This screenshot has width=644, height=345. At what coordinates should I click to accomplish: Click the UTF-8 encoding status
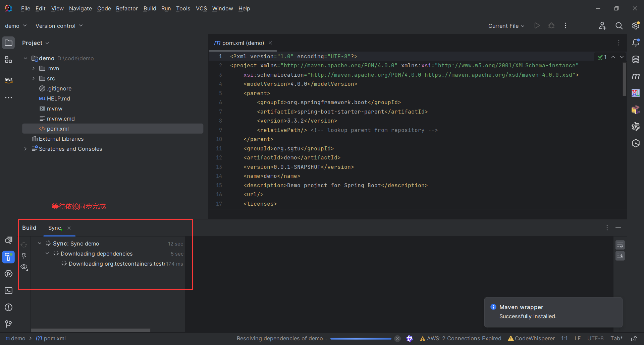point(595,339)
